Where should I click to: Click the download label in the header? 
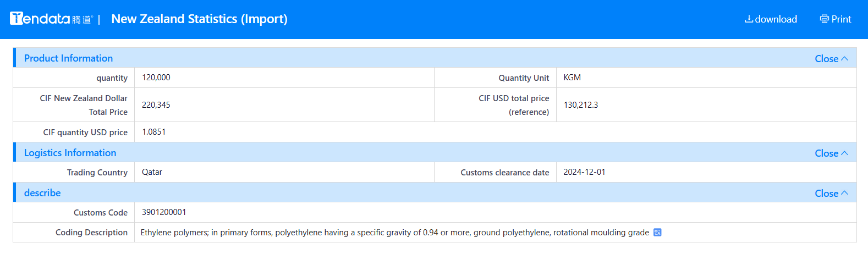(776, 19)
